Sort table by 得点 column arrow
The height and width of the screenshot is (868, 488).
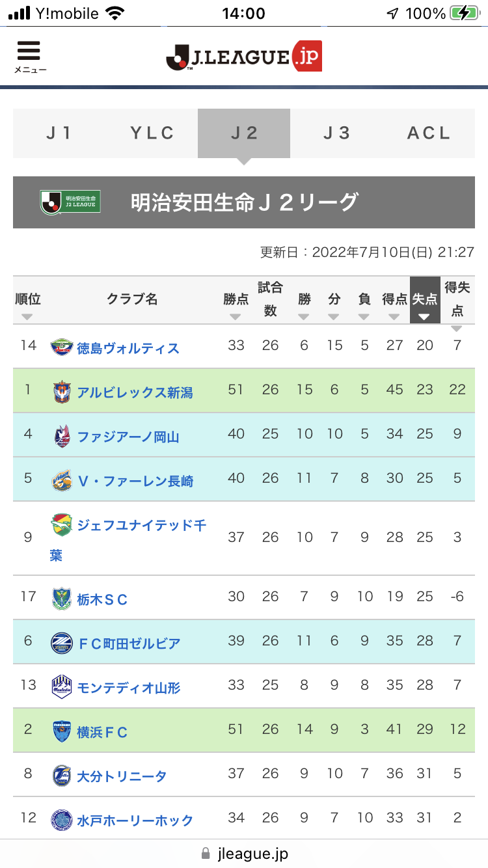[x=394, y=316]
